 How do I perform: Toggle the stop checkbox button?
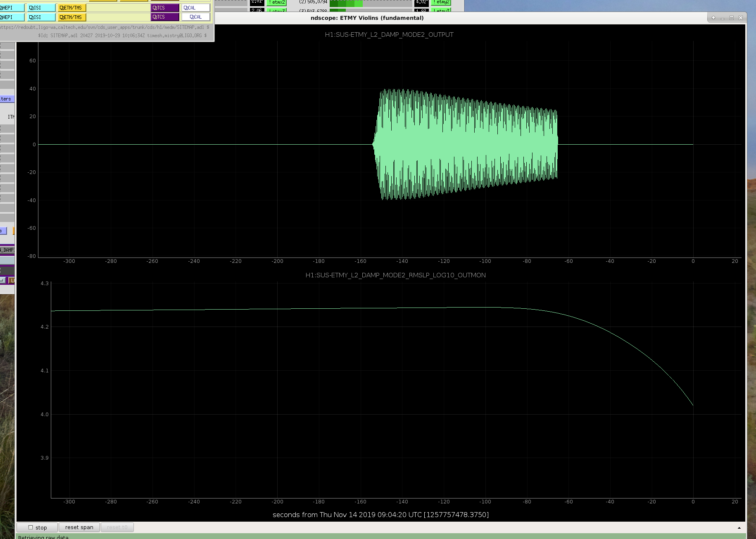pyautogui.click(x=37, y=527)
